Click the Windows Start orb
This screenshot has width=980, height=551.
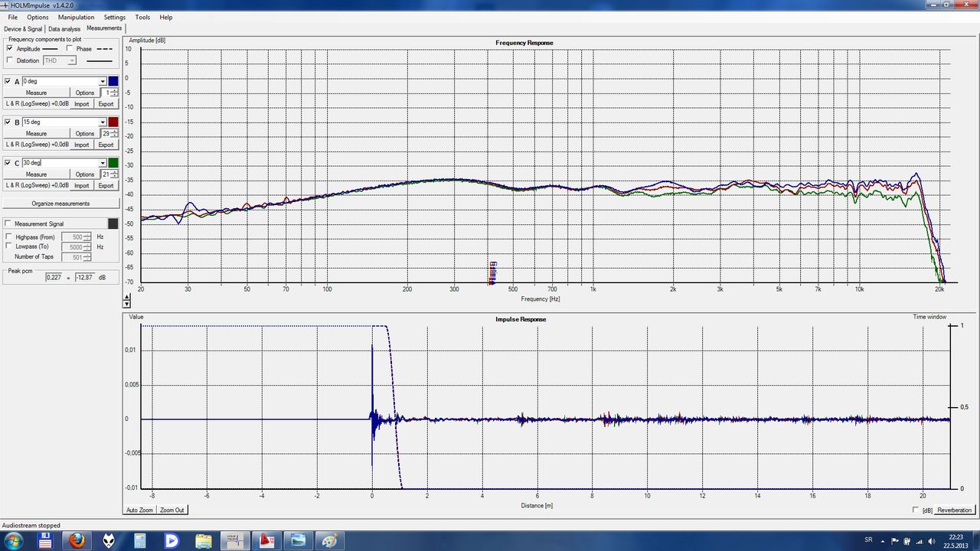point(14,540)
